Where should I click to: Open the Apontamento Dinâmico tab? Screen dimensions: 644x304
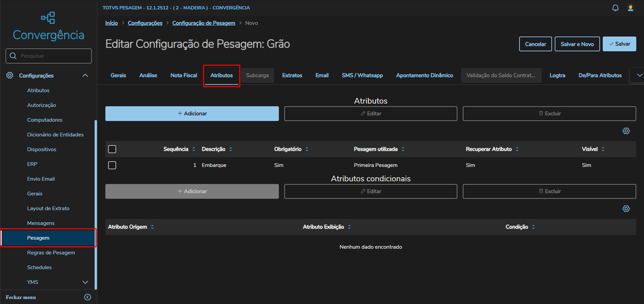424,75
